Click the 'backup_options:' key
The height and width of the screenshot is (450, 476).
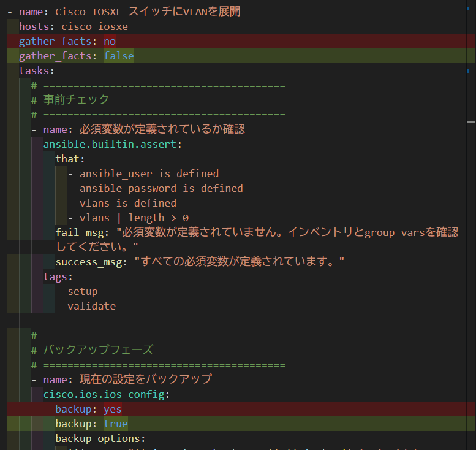click(x=100, y=438)
